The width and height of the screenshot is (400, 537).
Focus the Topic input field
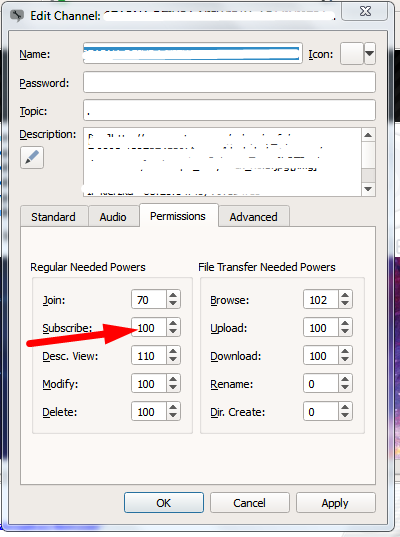[x=229, y=110]
